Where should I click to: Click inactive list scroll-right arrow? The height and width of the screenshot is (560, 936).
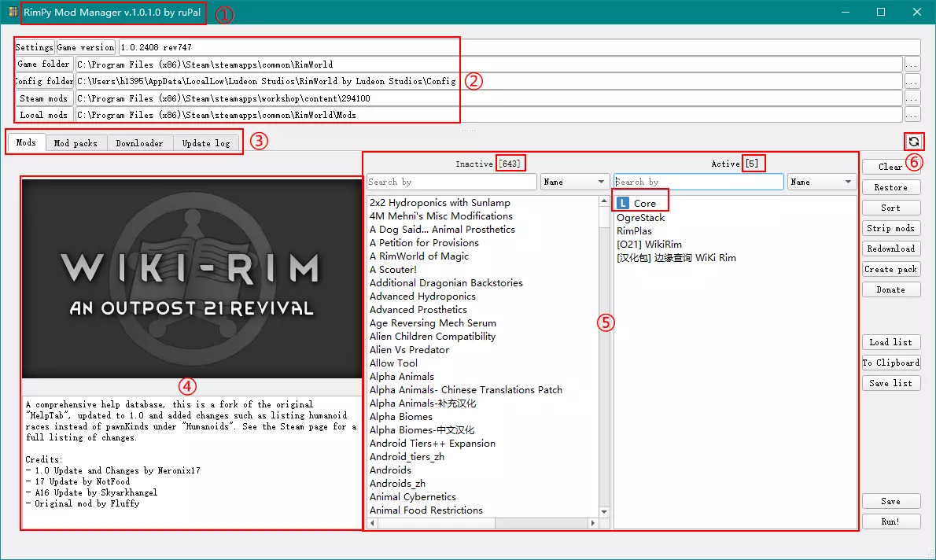click(x=593, y=523)
